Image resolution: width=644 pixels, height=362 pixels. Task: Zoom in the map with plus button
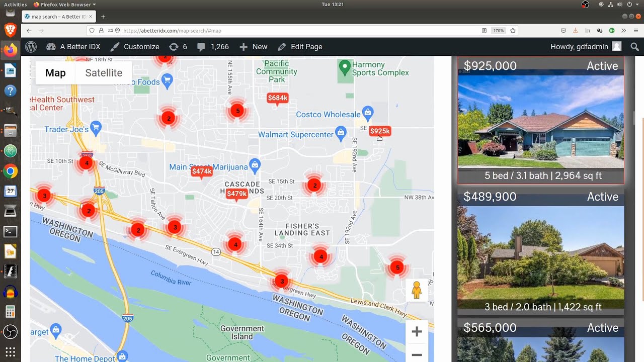(417, 332)
